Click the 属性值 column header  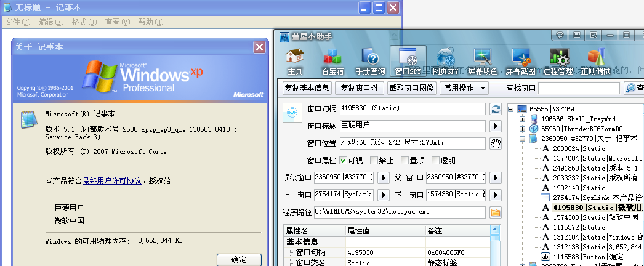(385, 231)
